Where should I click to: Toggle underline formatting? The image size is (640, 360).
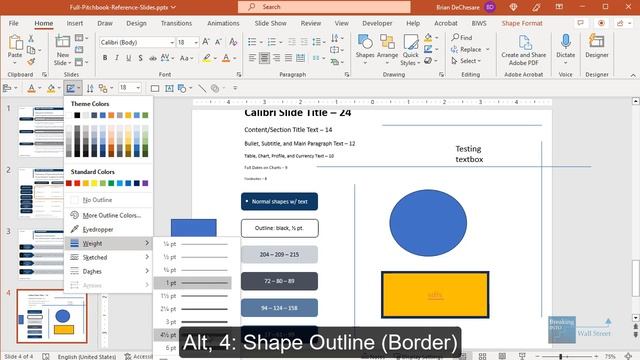pos(129,58)
